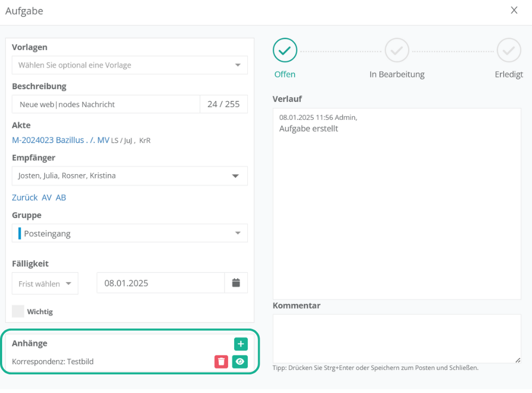Viewport: 532px width, 393px height.
Task: Set status to Offen checkmark circle
Action: [285, 51]
